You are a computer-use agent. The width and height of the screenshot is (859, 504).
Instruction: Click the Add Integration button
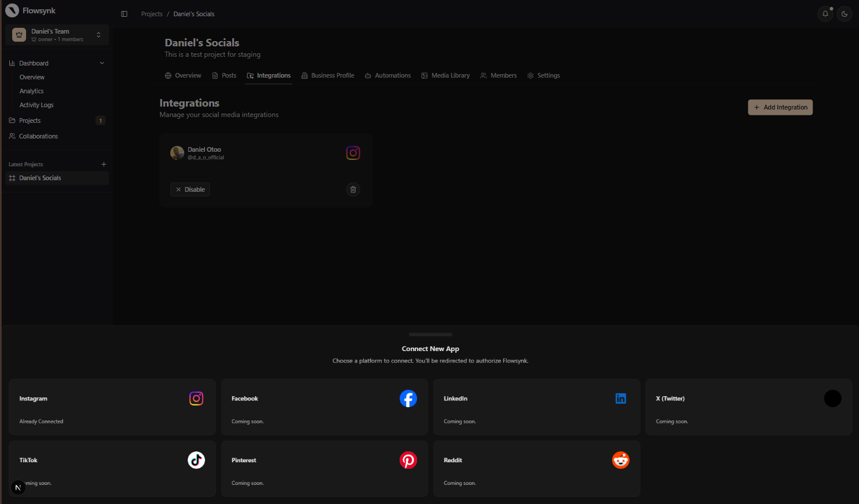(x=780, y=107)
